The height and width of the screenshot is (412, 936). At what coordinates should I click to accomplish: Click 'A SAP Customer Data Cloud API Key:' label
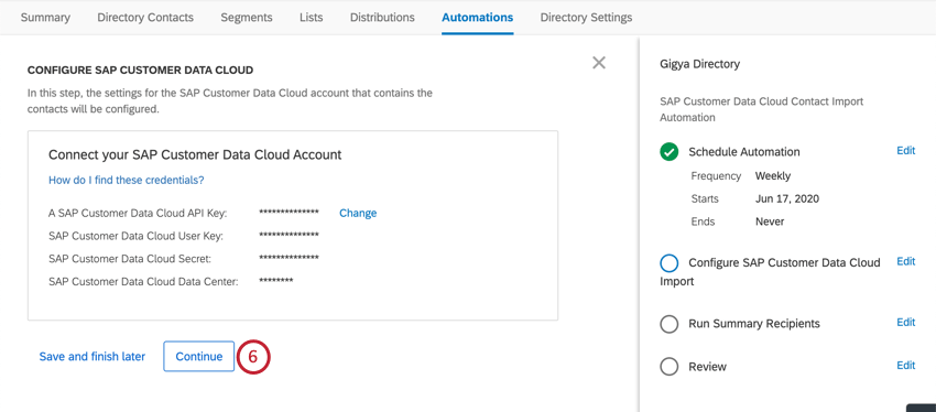click(138, 213)
